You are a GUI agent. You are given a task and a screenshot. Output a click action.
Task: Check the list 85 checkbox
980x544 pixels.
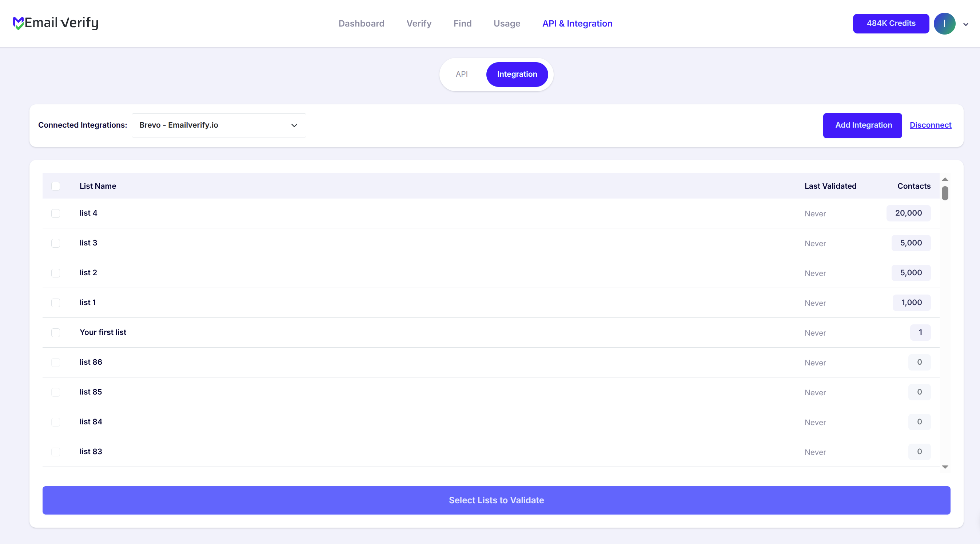pos(56,392)
